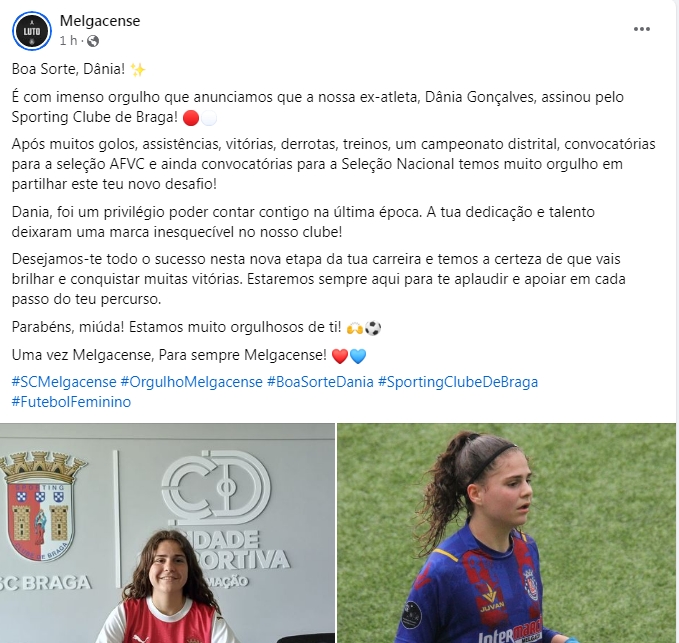This screenshot has width=679, height=643.
Task: Open the 1 h post timestamp
Action: pos(68,41)
